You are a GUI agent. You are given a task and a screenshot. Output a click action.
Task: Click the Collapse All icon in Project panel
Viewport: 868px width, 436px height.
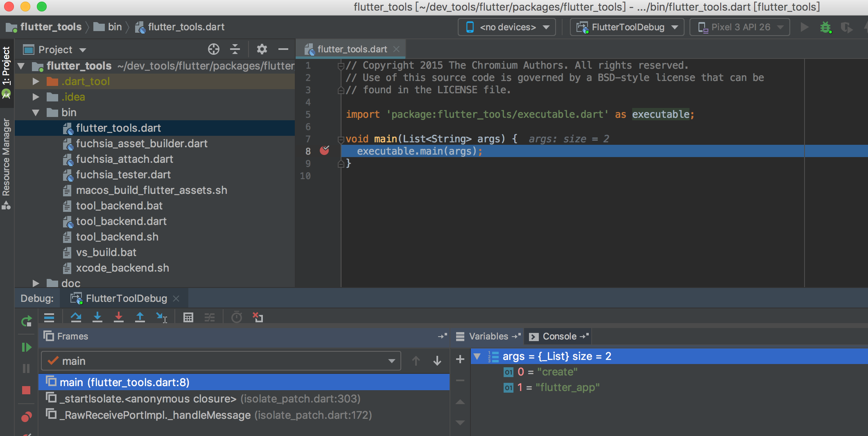click(235, 49)
